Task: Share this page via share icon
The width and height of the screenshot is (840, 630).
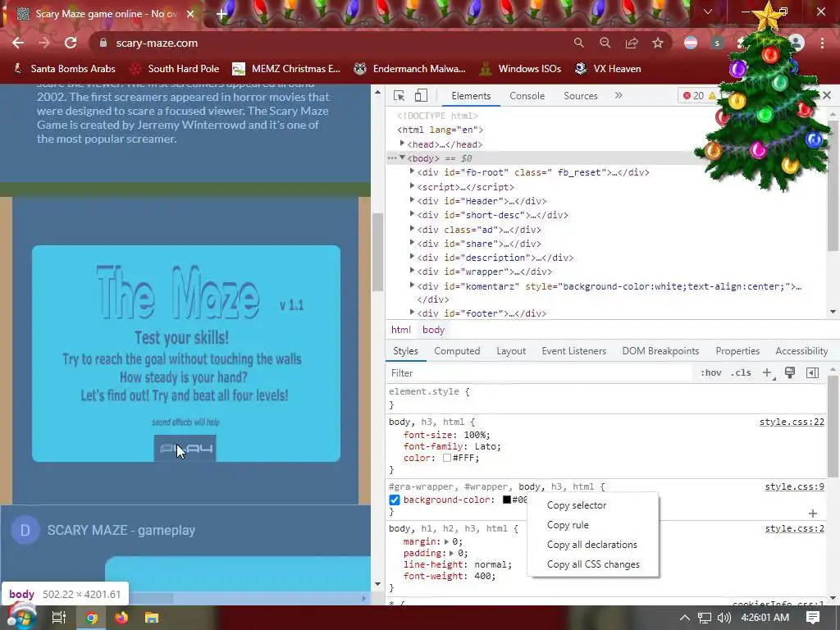Action: [632, 43]
